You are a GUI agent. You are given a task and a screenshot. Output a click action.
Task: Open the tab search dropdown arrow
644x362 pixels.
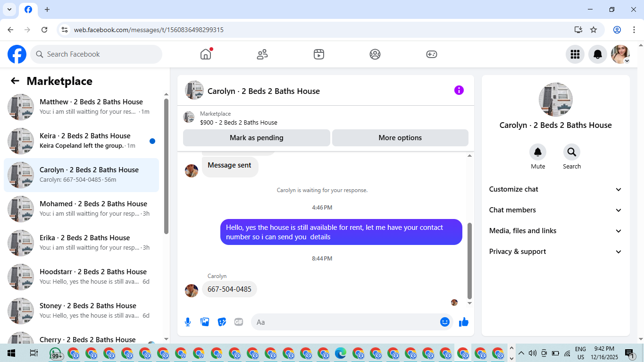(9, 9)
